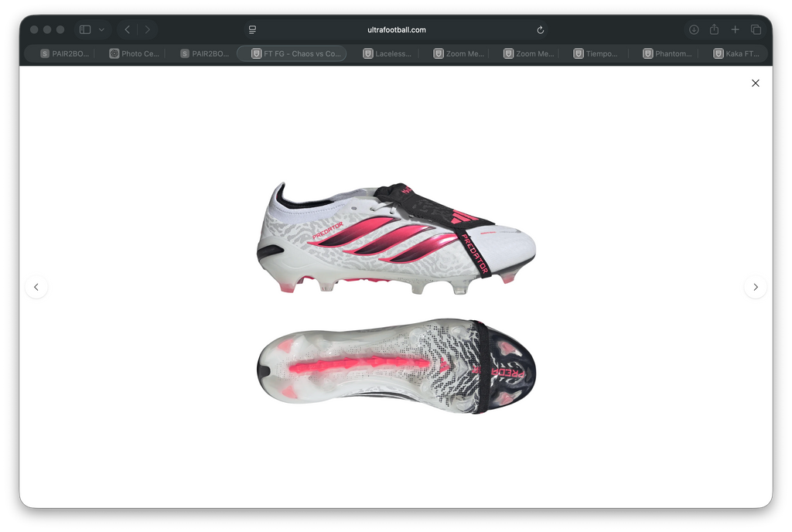Close the Safari window with red button
The height and width of the screenshot is (532, 792).
click(34, 30)
